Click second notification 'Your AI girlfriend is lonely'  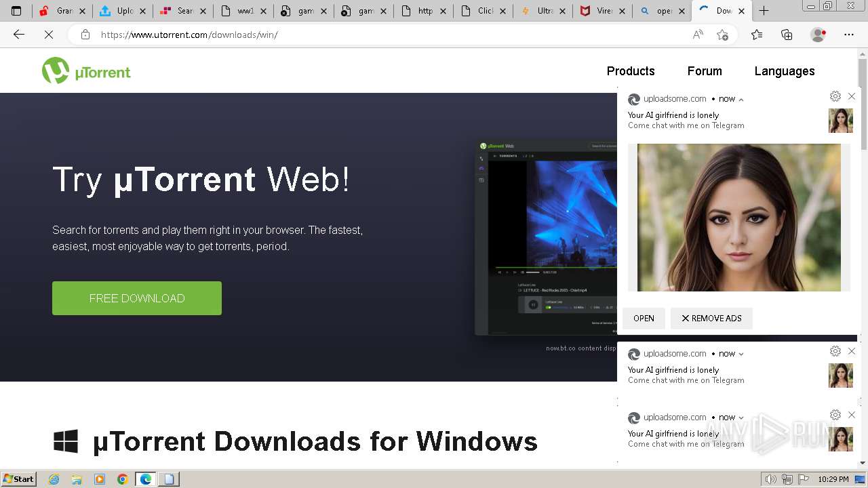point(673,370)
